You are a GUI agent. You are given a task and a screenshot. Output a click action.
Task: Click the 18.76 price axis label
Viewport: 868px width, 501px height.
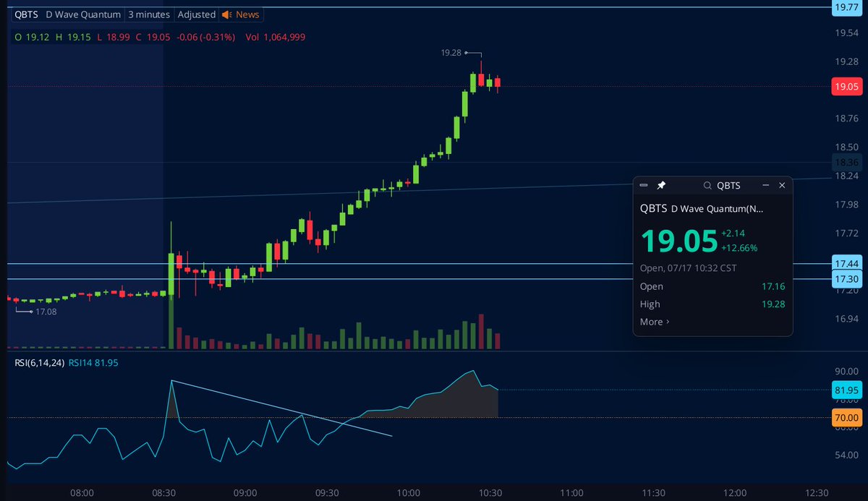click(x=846, y=119)
